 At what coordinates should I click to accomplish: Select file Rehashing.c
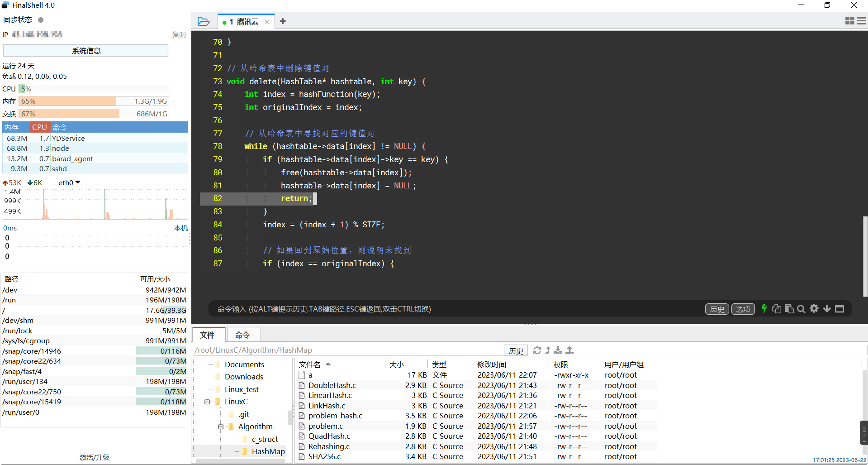329,446
